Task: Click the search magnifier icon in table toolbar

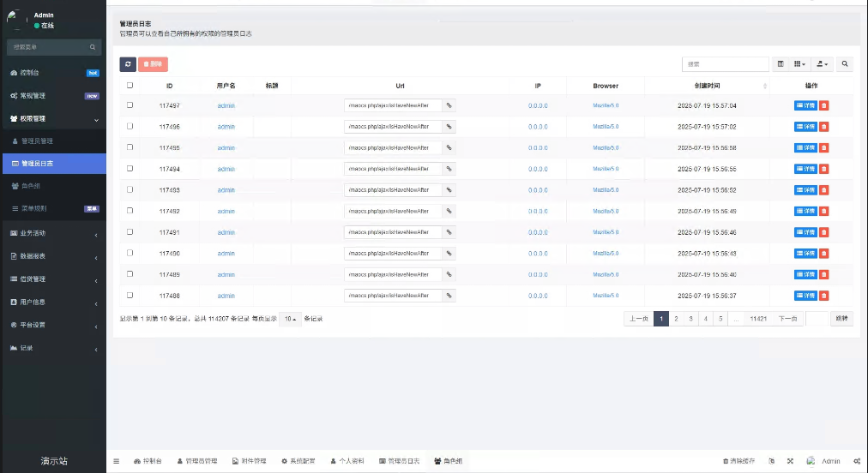Action: tap(845, 64)
